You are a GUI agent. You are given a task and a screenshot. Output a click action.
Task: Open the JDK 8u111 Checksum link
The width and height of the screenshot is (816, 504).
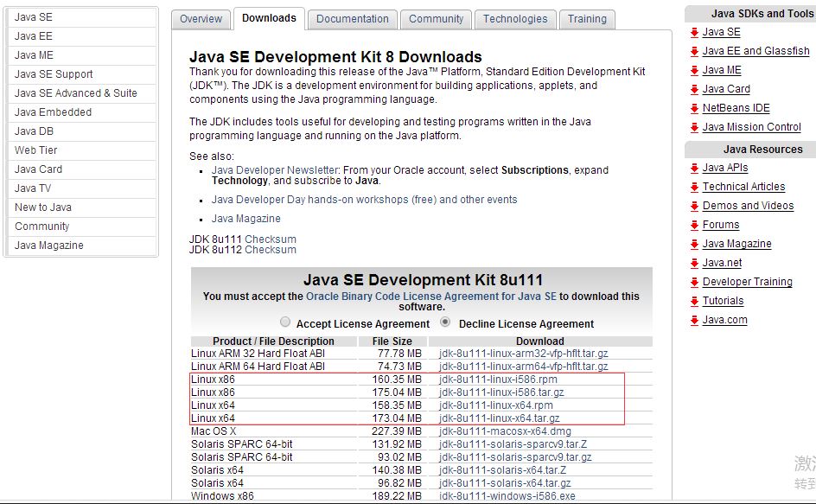click(270, 239)
